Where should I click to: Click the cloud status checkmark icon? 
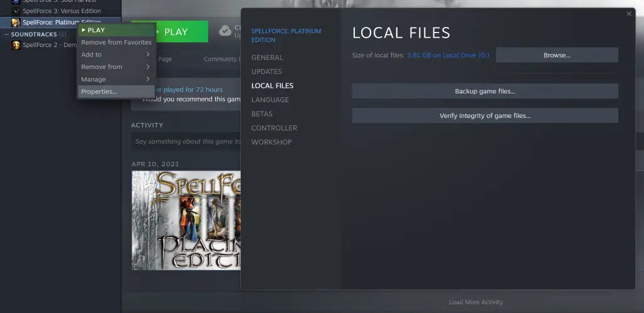coord(225,31)
